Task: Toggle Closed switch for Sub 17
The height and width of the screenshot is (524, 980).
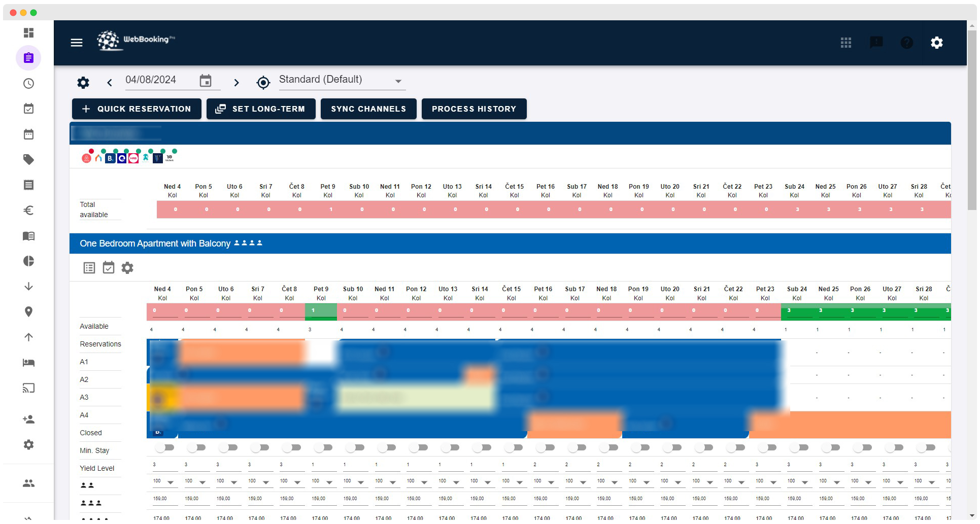Action: 577,447
